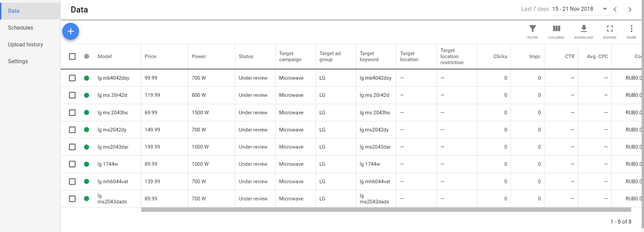
Task: Select the lg mh6044vat row checkbox
Action: 72,182
